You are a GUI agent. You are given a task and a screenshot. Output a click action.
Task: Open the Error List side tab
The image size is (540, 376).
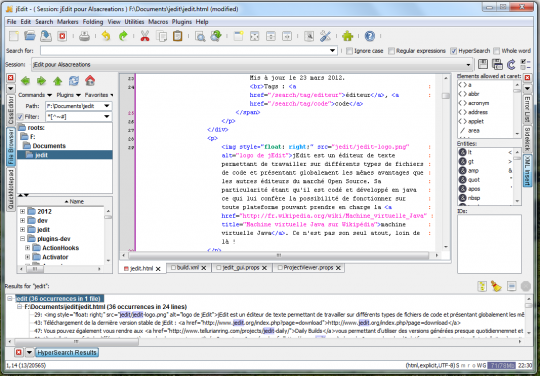(527, 109)
